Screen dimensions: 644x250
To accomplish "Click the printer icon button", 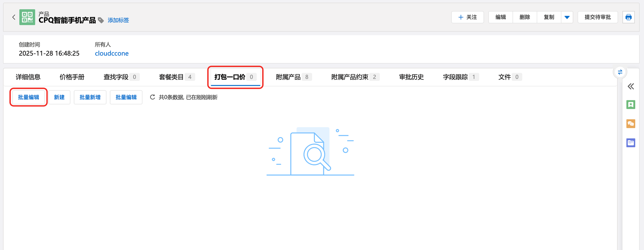I will pos(628,17).
